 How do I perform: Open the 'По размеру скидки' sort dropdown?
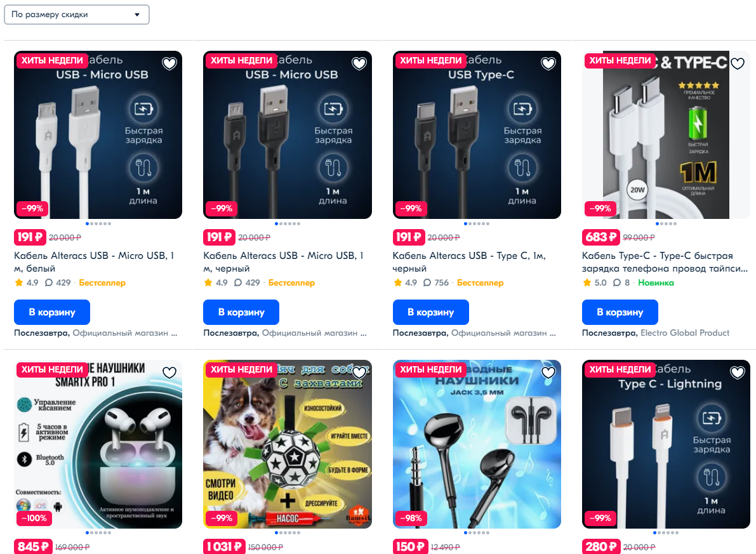coord(77,15)
